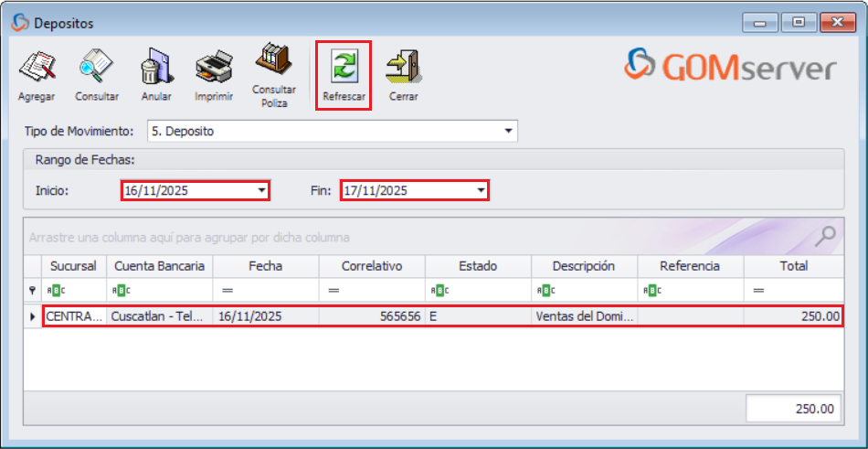868x449 pixels.
Task: Sort by Cuenta Bancaria column header
Action: click(x=159, y=266)
